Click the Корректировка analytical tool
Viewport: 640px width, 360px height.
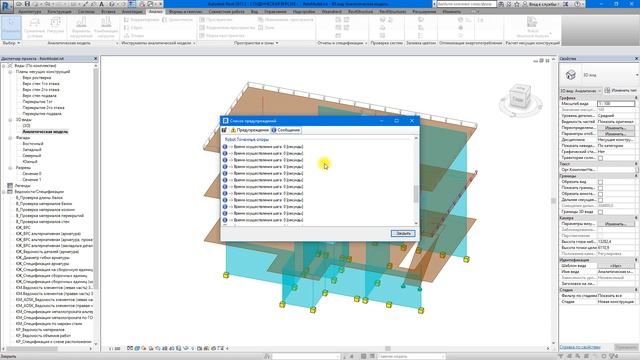click(x=141, y=20)
